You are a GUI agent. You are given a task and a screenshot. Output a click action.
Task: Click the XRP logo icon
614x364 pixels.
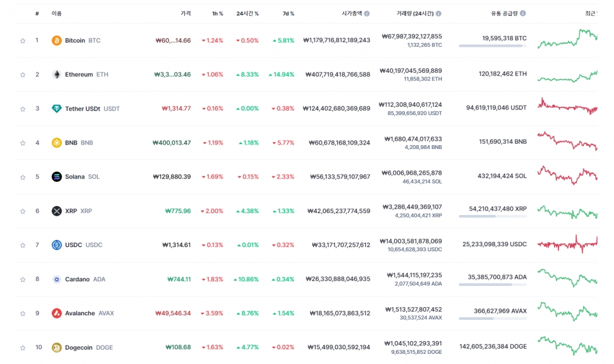point(56,211)
